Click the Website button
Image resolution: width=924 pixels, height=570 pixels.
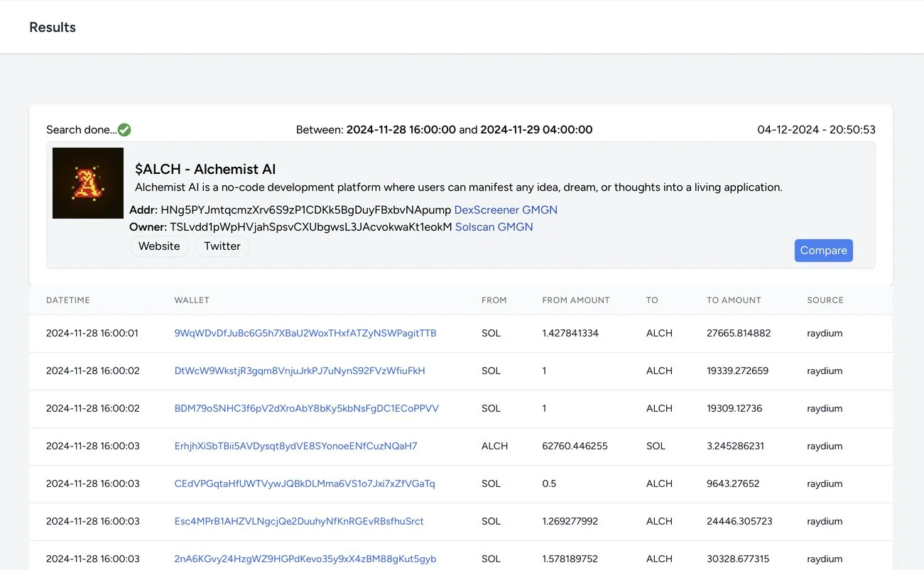point(159,246)
